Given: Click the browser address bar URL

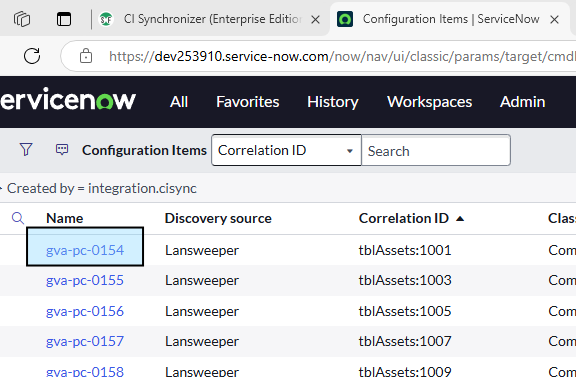Looking at the screenshot, I should [342, 56].
